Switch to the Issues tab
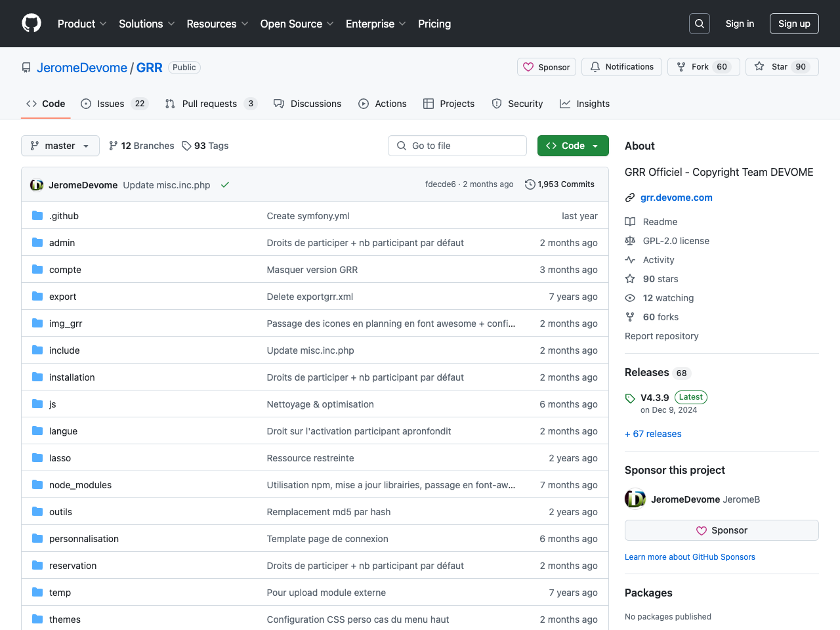 [115, 104]
